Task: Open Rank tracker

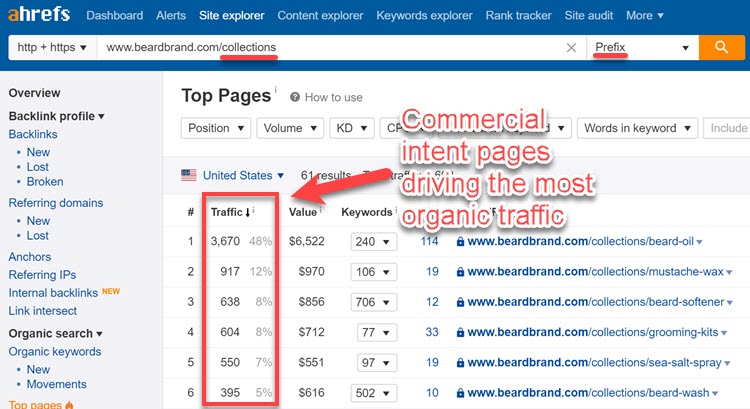Action: (x=518, y=15)
